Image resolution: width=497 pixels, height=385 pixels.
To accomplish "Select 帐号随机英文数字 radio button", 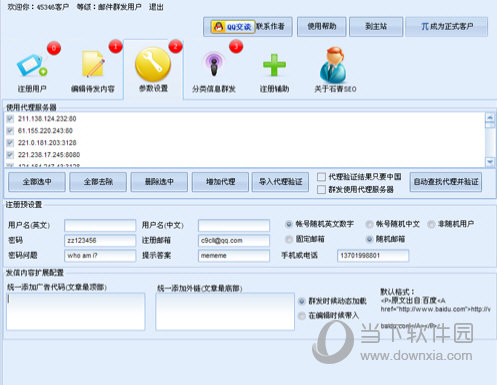I will (x=289, y=224).
